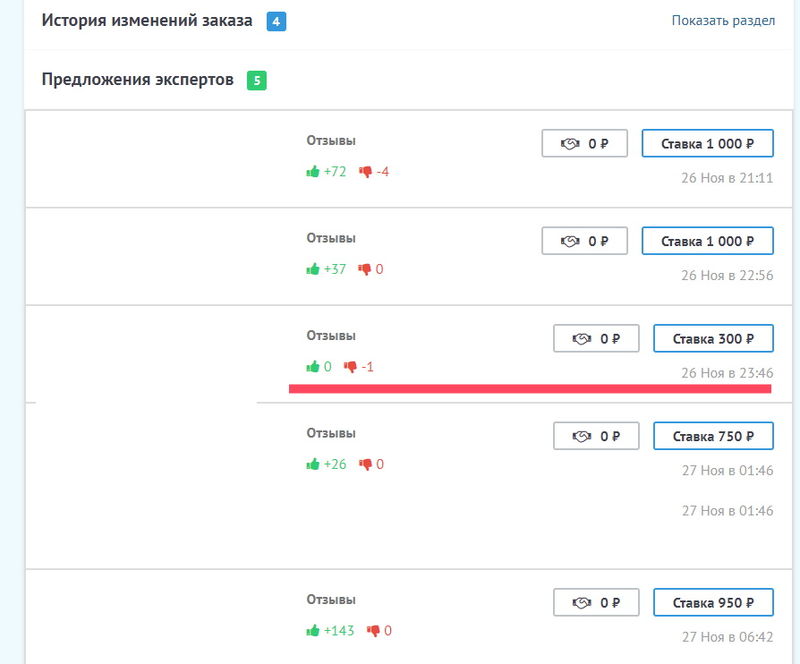The image size is (800, 664).
Task: Click the thumbs-up icon showing +143
Action: (x=313, y=630)
